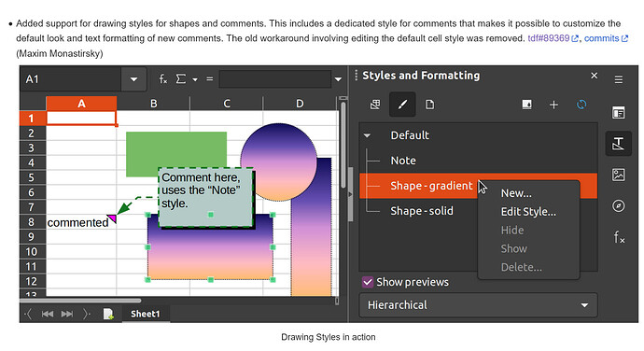Click the horizontal spreadsheet scrollbar
The width and height of the screenshot is (644, 351).
pos(80,301)
